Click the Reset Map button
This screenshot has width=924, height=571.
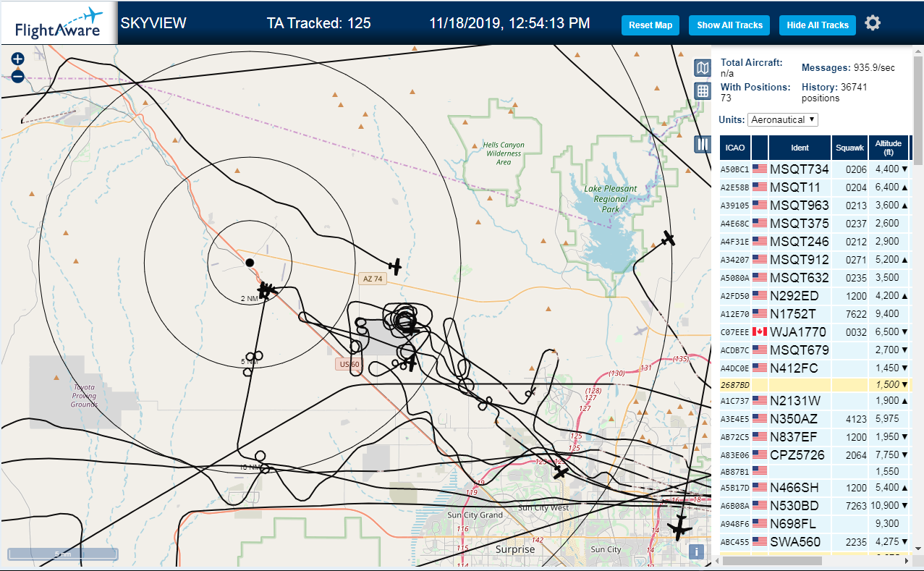650,25
